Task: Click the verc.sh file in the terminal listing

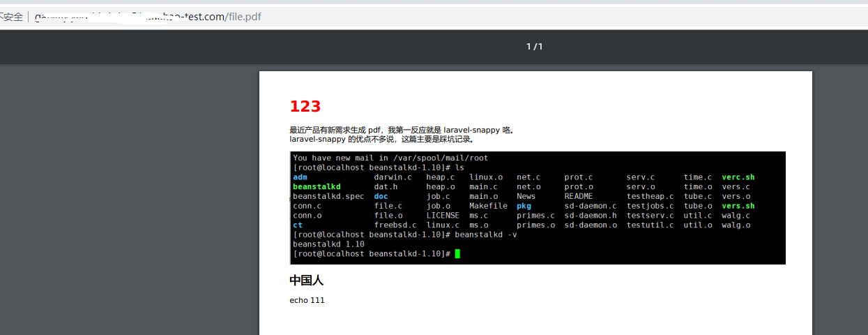Action: [738, 177]
